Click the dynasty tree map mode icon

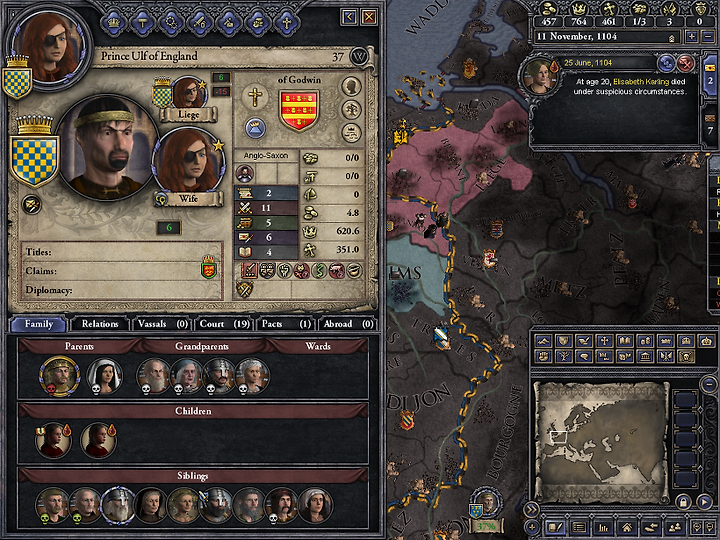(x=563, y=356)
